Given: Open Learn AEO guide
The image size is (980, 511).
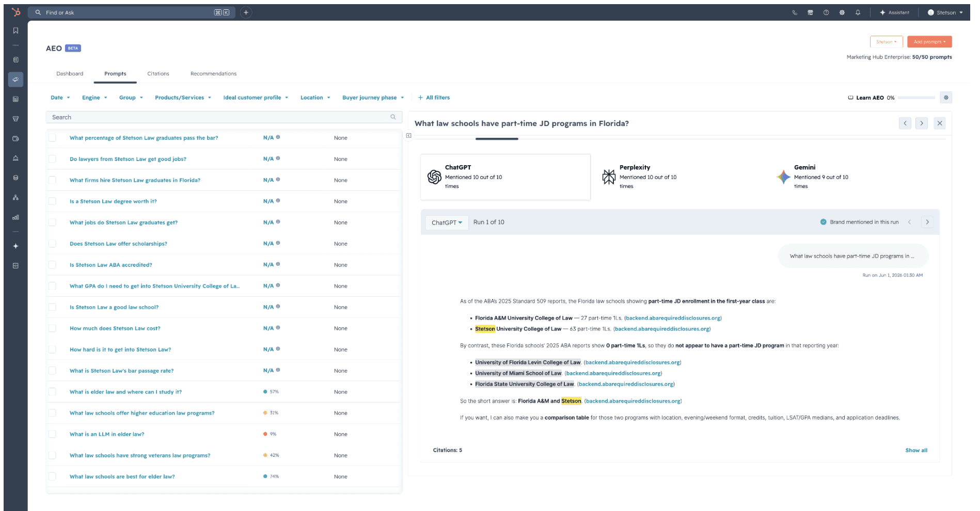Looking at the screenshot, I should pyautogui.click(x=866, y=98).
